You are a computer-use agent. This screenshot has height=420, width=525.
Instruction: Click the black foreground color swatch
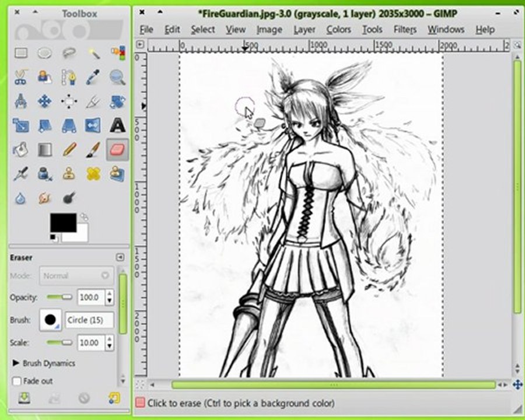(63, 222)
